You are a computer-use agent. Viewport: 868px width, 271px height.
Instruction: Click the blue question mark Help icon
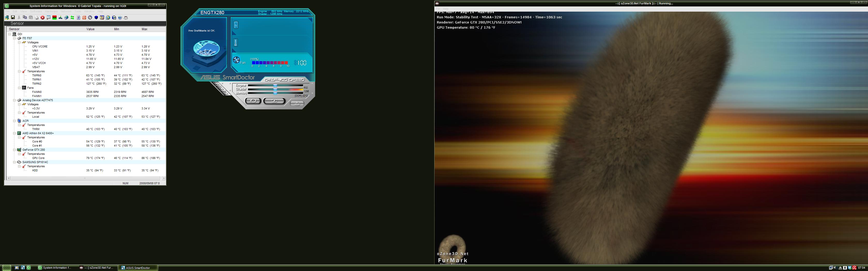(x=120, y=18)
